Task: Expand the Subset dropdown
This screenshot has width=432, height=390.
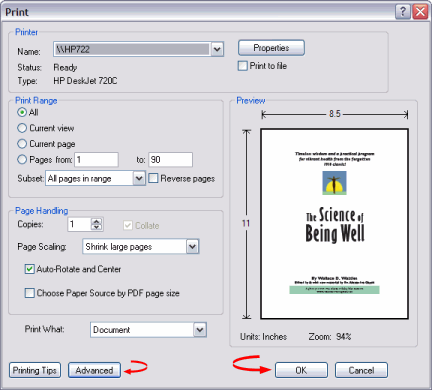Action: (x=139, y=178)
